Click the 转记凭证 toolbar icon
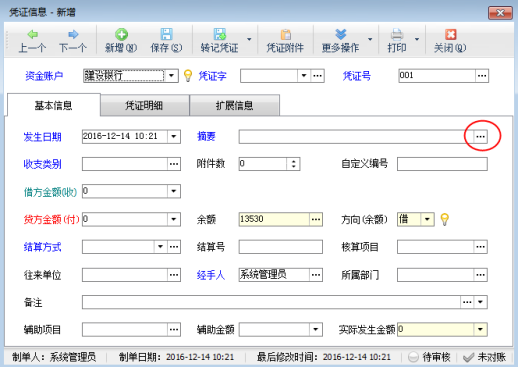The image size is (518, 367). click(220, 34)
